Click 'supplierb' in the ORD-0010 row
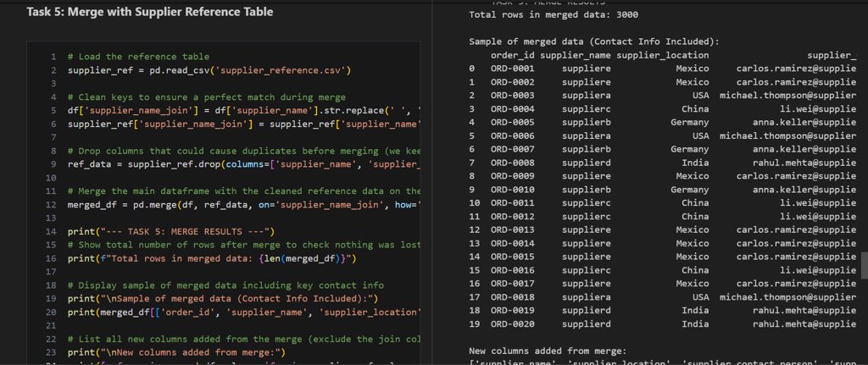868x365 pixels. pos(587,190)
